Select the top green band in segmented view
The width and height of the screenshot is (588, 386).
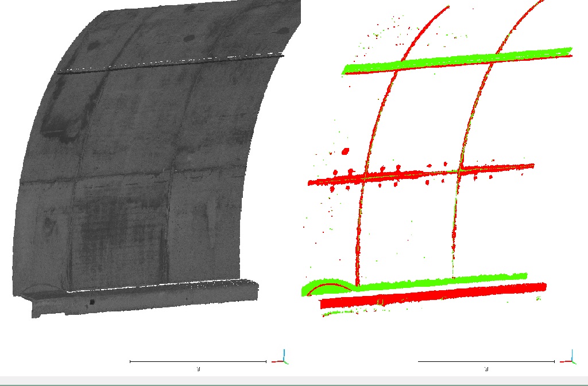(459, 59)
